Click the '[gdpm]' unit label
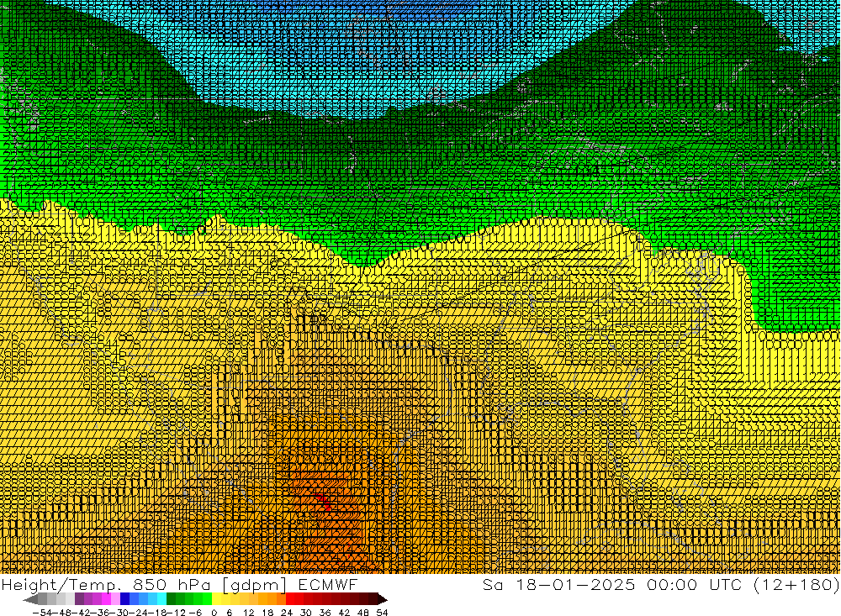 254,586
